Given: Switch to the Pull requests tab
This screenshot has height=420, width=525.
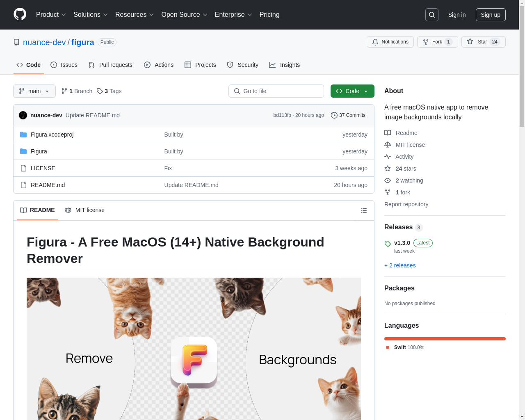Looking at the screenshot, I should [110, 65].
